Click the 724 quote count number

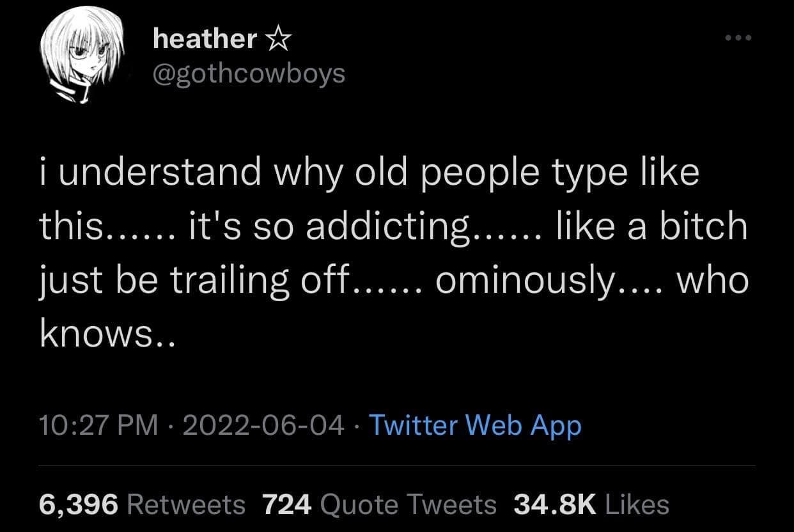287,505
